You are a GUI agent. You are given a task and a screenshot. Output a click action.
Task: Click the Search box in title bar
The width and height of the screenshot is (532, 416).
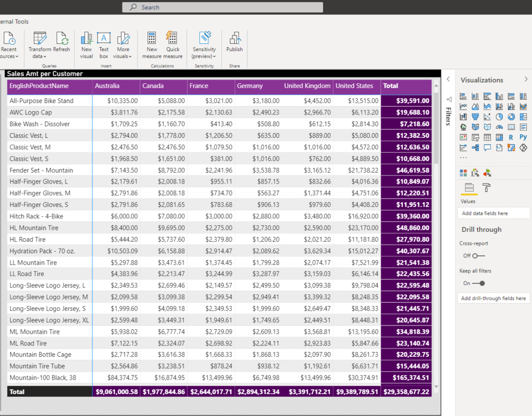click(222, 7)
